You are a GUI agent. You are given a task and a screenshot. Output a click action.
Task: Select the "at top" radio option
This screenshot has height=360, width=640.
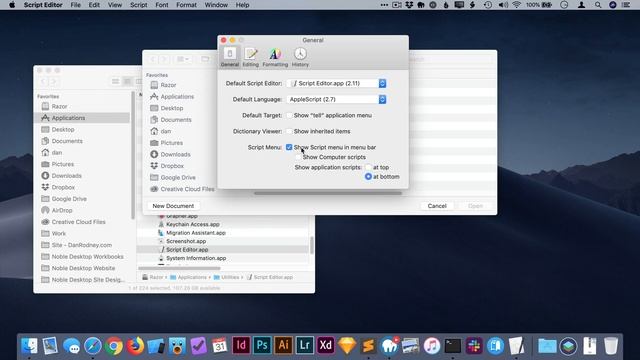coord(368,167)
